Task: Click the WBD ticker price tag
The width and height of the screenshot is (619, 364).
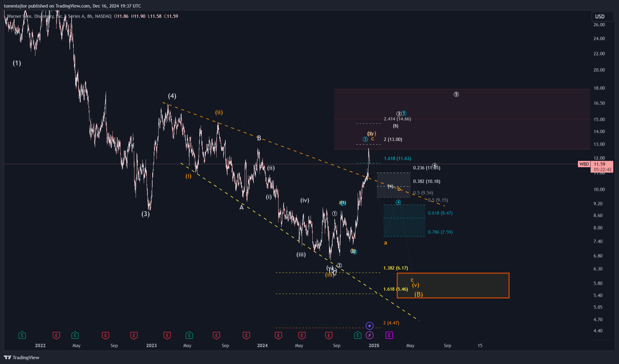Action: point(584,164)
